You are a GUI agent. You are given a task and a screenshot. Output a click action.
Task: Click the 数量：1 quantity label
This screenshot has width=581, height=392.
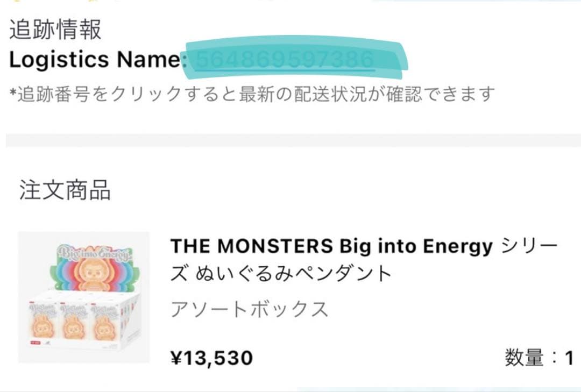539,358
